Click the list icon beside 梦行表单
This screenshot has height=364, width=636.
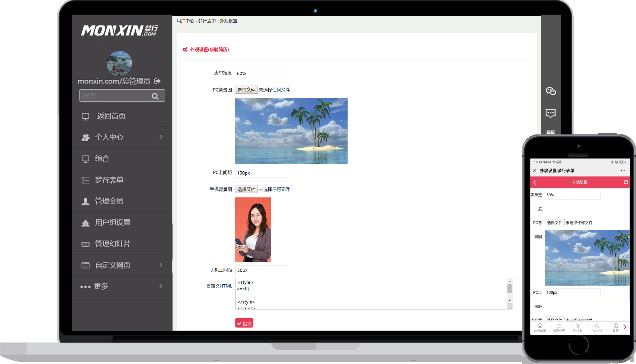pos(86,180)
